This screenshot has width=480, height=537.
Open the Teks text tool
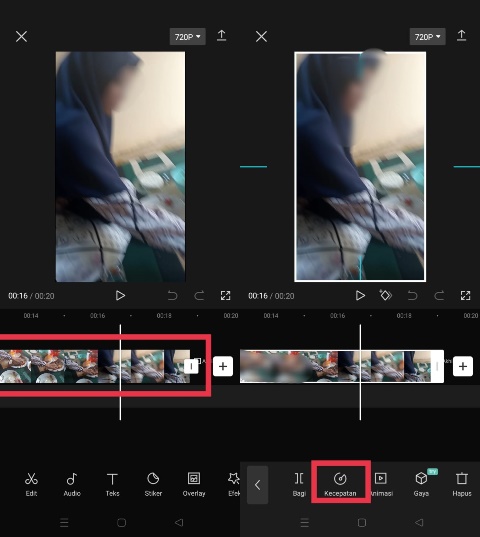(112, 484)
